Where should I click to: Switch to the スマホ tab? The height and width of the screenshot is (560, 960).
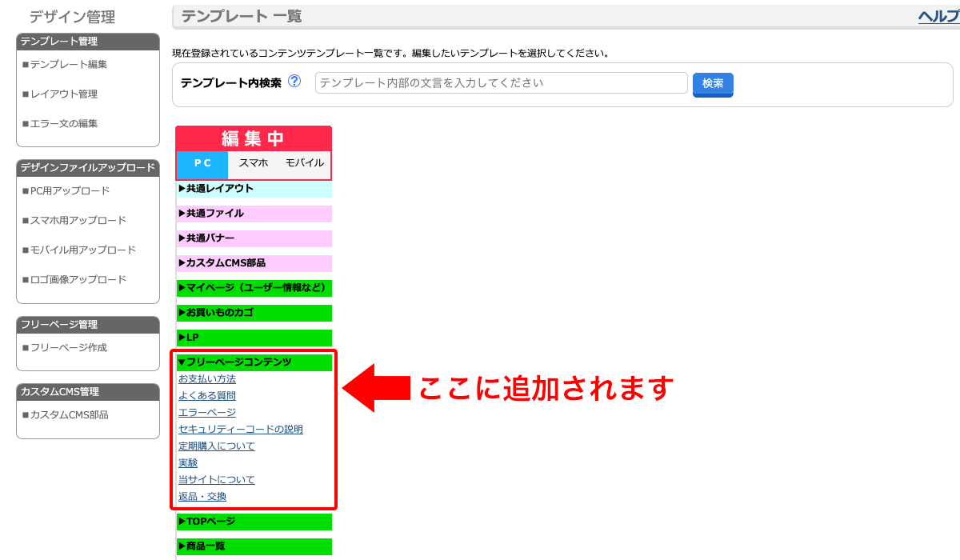[254, 163]
